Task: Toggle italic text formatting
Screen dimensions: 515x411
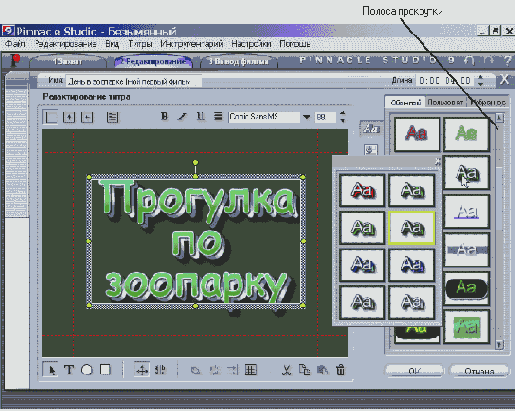Action: click(x=182, y=116)
